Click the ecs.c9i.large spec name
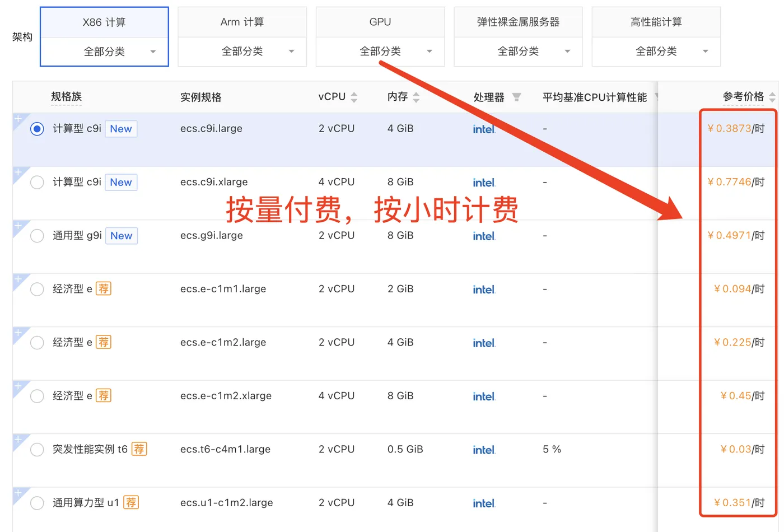The image size is (784, 532). (211, 129)
